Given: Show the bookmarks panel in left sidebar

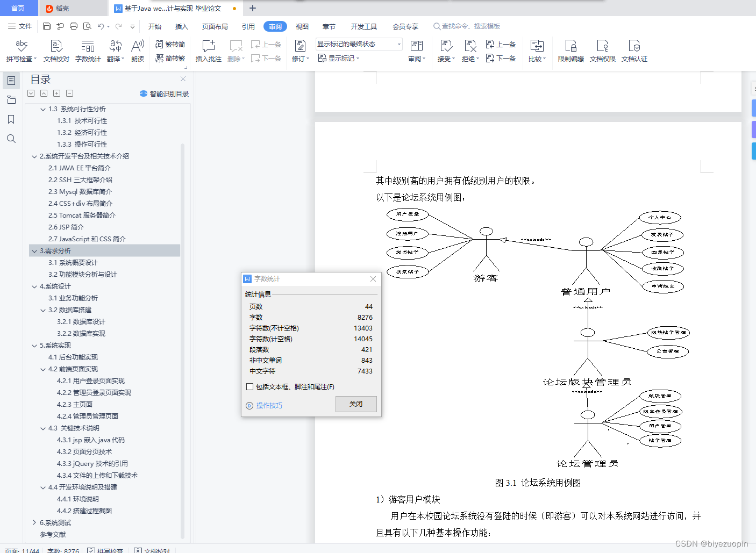Looking at the screenshot, I should (x=11, y=119).
